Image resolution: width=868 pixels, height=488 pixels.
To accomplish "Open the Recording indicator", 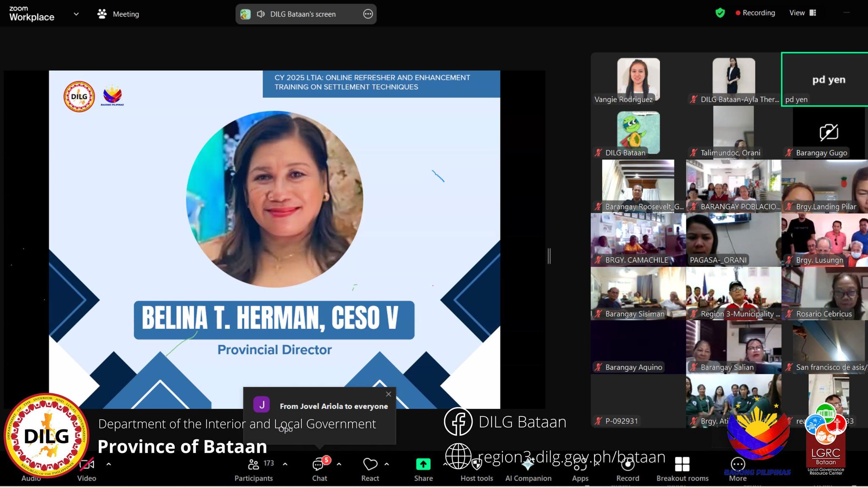I will (x=755, y=13).
